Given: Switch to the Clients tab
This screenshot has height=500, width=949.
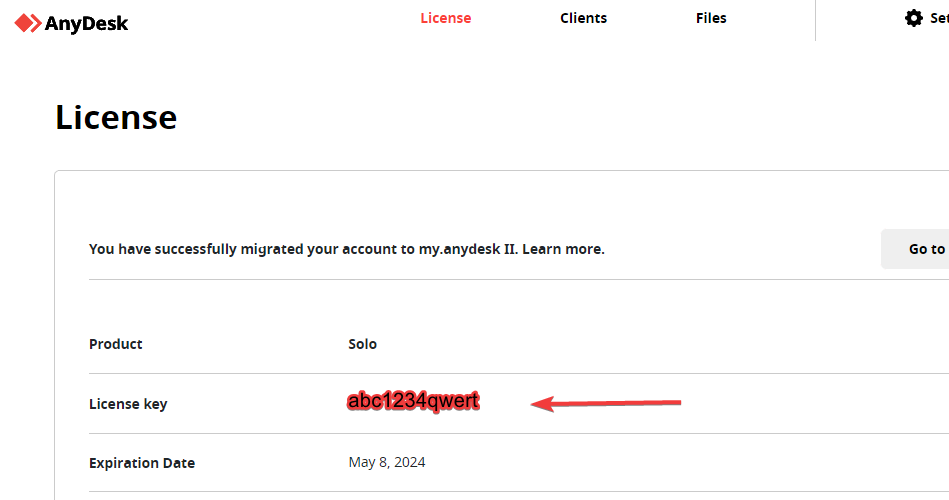Looking at the screenshot, I should tap(583, 18).
